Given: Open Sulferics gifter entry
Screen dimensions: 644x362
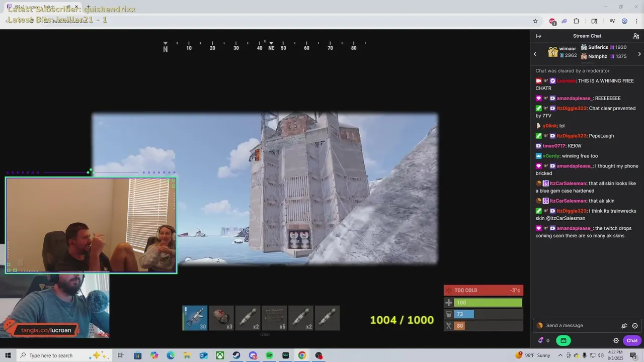Looking at the screenshot, I should pos(604,47).
